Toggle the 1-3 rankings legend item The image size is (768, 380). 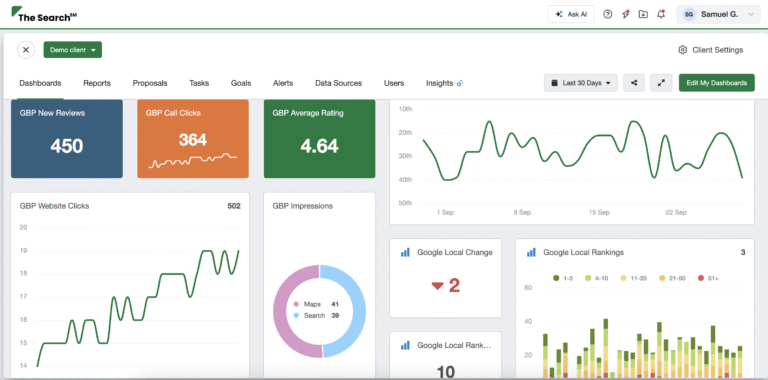tap(563, 278)
